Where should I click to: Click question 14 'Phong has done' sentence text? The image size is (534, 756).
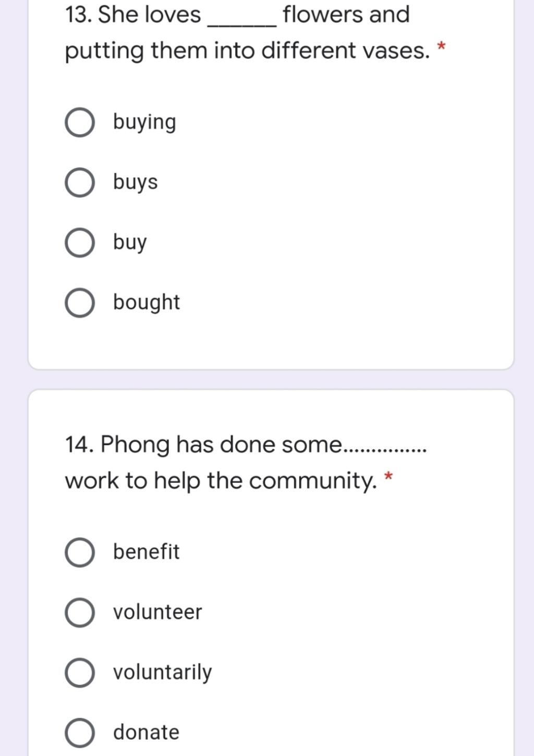[x=246, y=463]
